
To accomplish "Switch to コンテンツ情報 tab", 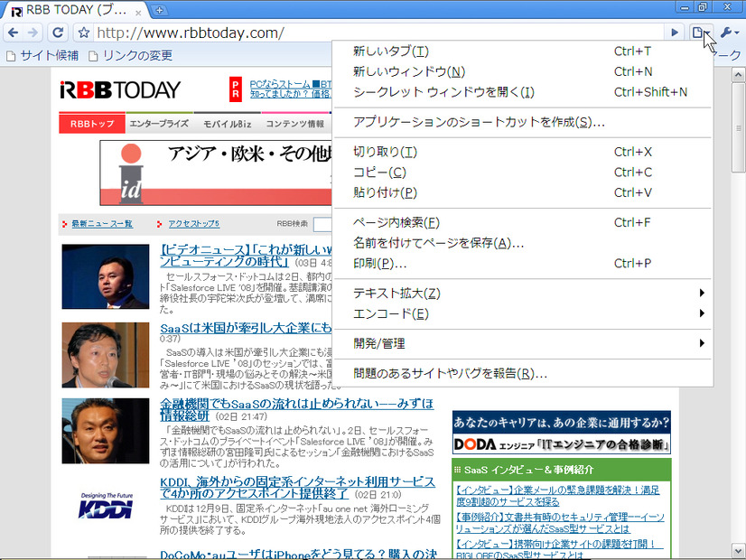I will 295,124.
